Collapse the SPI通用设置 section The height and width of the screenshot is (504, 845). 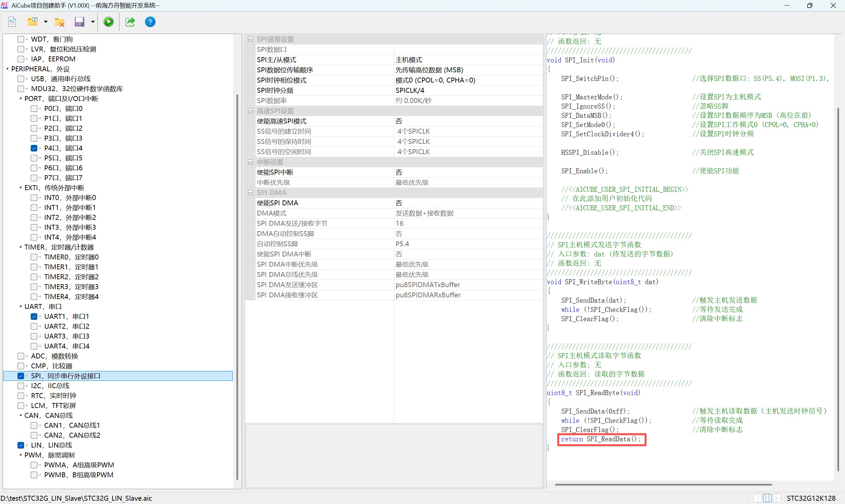point(250,39)
